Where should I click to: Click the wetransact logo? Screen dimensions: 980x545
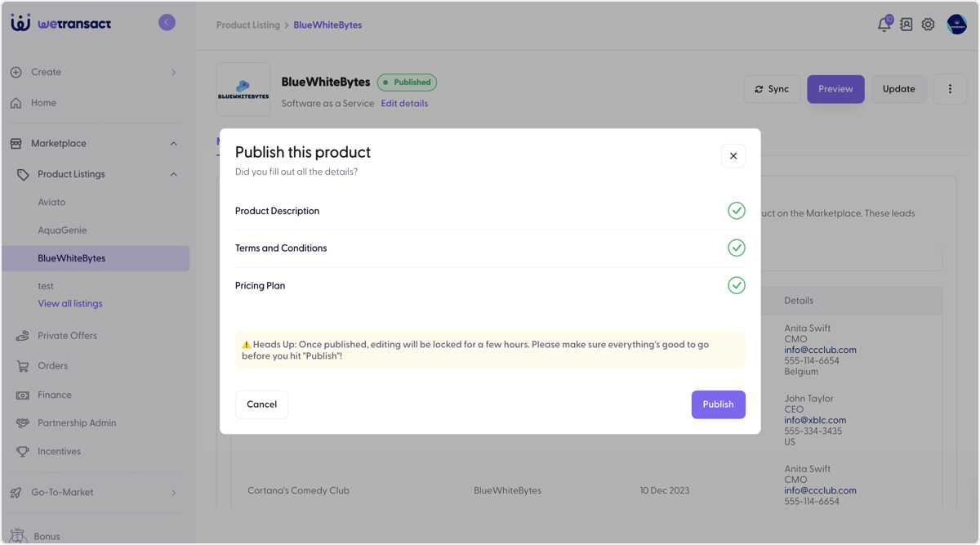click(61, 23)
